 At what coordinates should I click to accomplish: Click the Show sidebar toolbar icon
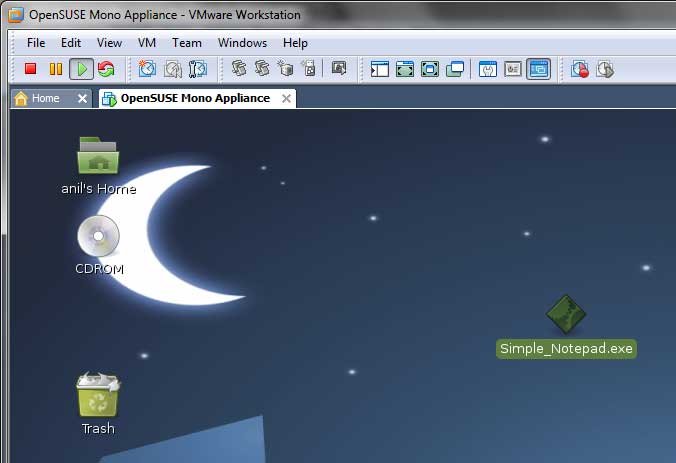point(379,69)
